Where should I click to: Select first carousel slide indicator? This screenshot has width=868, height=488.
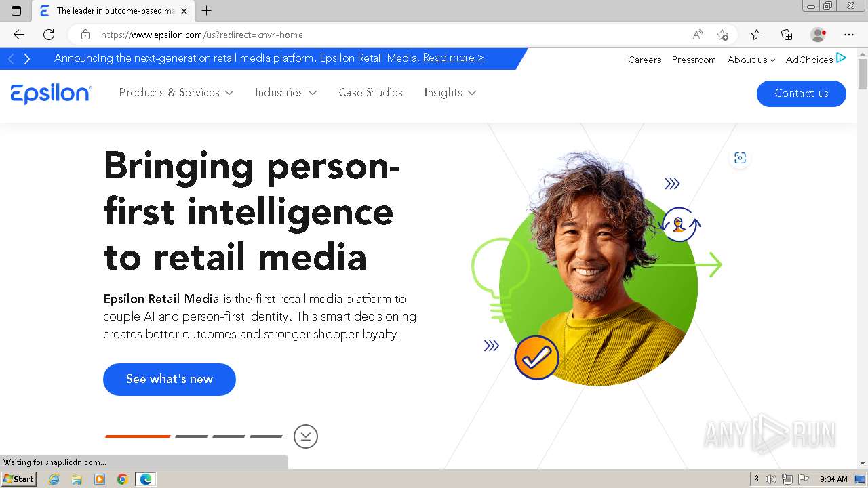(138, 436)
